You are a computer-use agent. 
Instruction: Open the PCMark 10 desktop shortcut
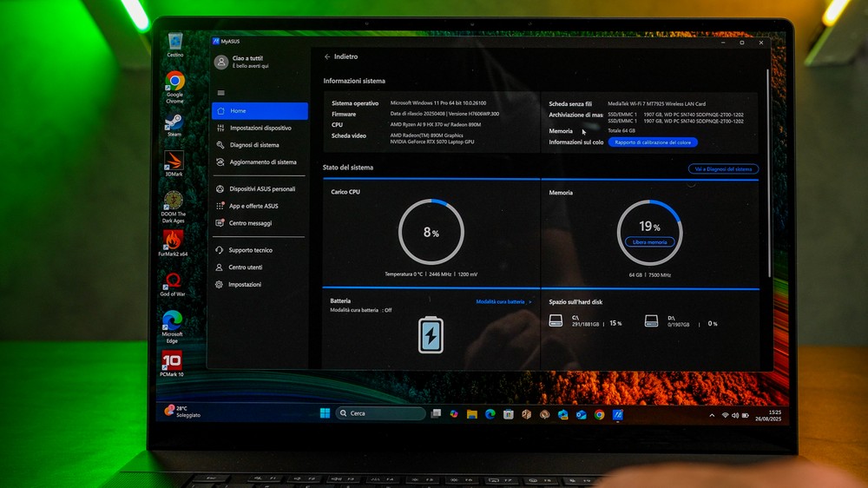click(172, 363)
